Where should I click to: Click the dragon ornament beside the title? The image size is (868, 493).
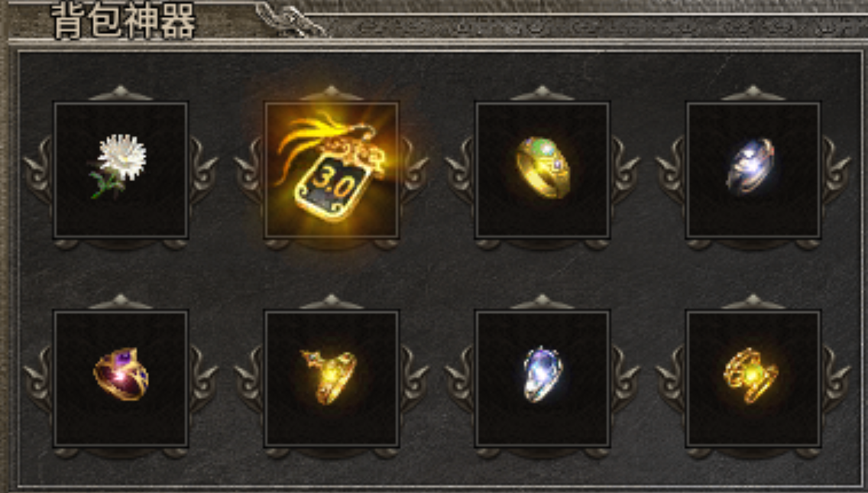click(292, 20)
